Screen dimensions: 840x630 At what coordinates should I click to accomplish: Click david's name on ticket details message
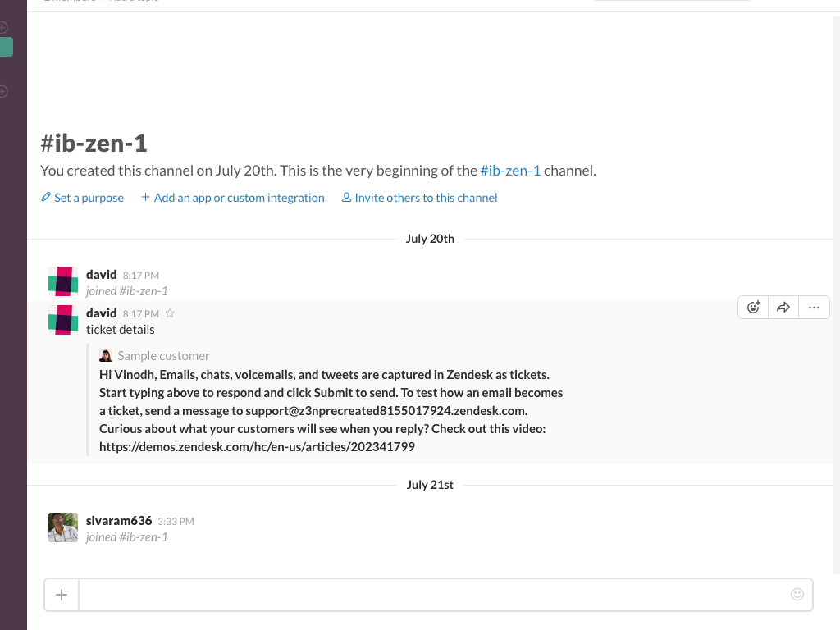pyautogui.click(x=101, y=313)
